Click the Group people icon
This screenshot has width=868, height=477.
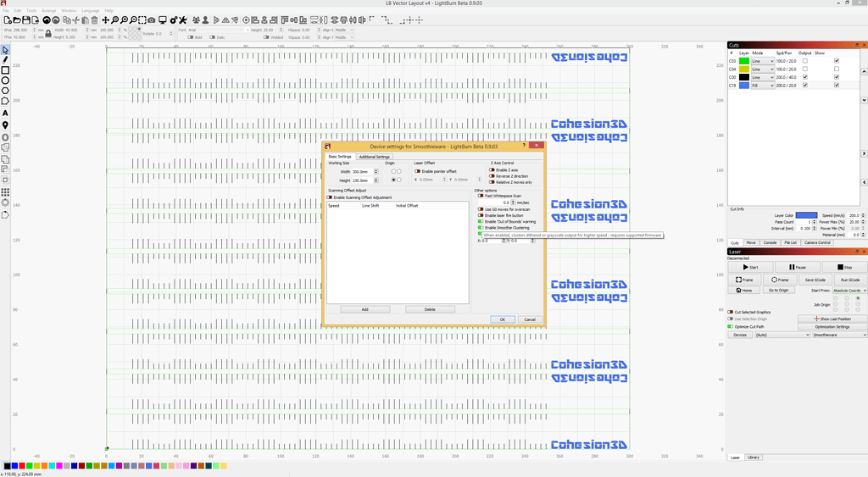(x=196, y=20)
